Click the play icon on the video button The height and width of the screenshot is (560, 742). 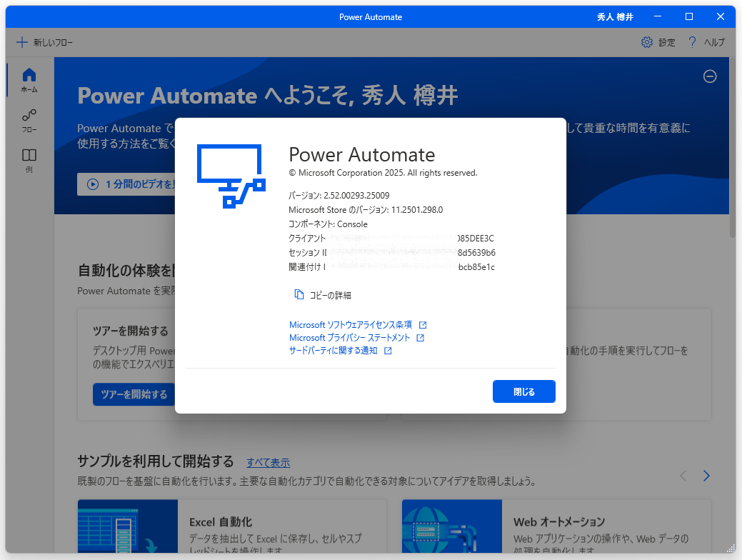[93, 184]
